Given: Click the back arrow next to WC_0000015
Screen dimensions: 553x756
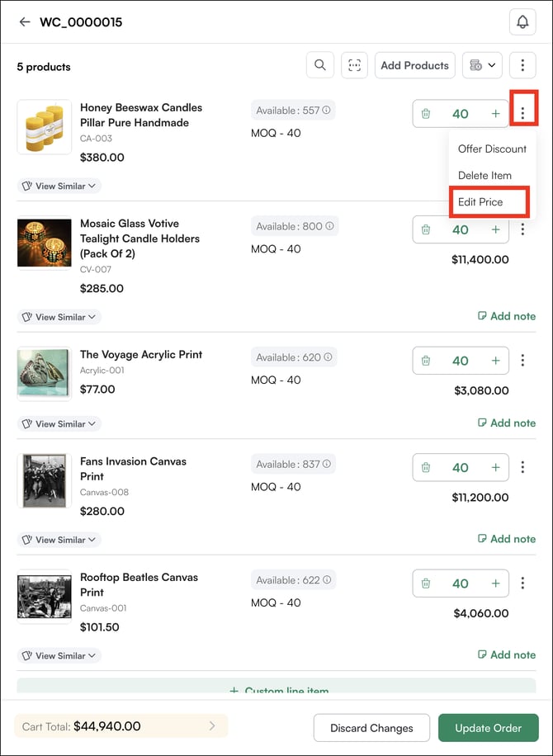Looking at the screenshot, I should pyautogui.click(x=24, y=22).
